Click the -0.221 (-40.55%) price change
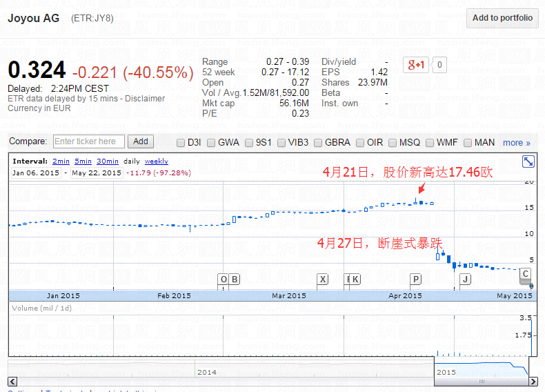Image resolution: width=545 pixels, height=392 pixels. 132,72
